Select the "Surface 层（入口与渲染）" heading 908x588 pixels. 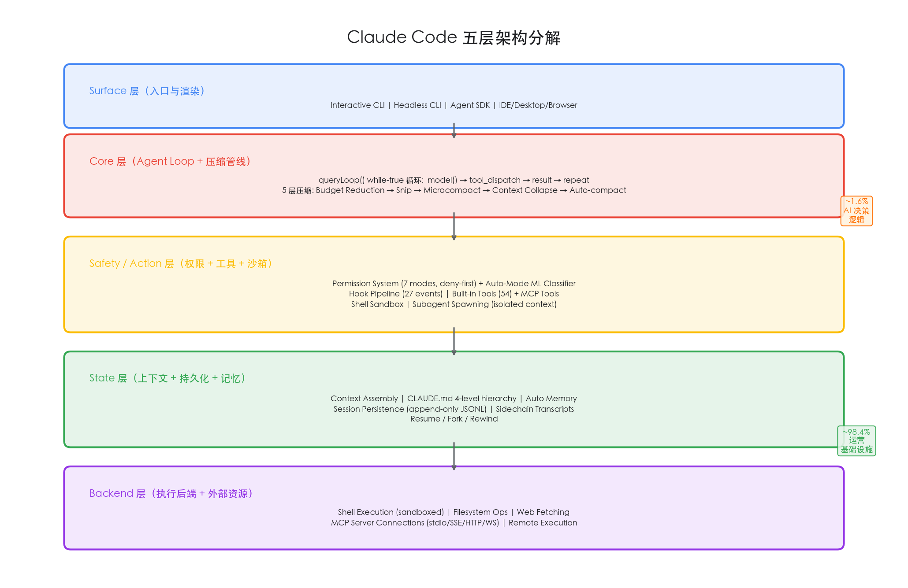[x=147, y=91]
